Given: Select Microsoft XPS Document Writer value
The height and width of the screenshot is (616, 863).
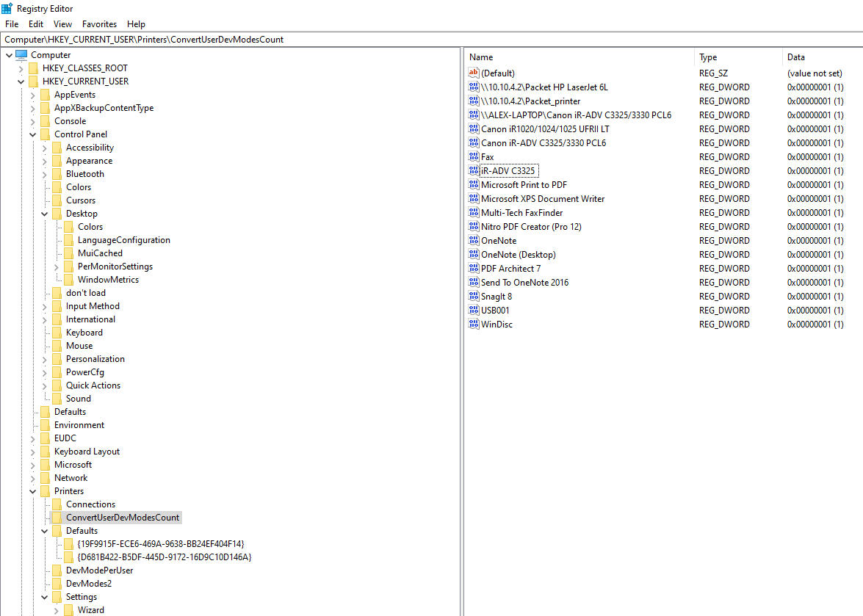Looking at the screenshot, I should tap(543, 198).
